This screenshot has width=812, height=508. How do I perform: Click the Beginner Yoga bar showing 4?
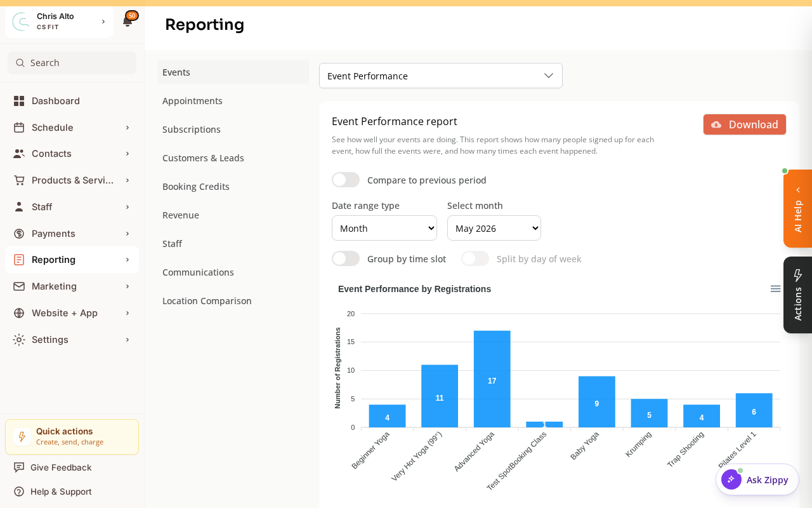pos(388,416)
